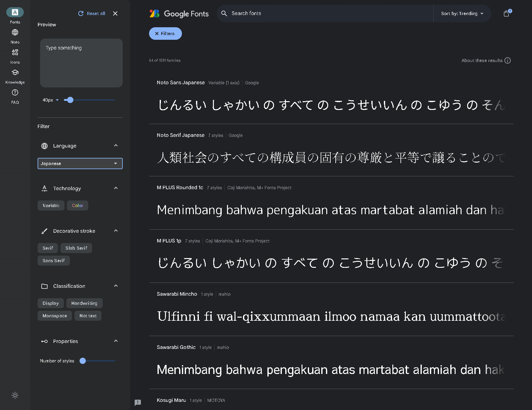Click 'Coji Morishita, M+ Fonts Project' under M PLUS 1p
532x410 pixels.
[237, 241]
